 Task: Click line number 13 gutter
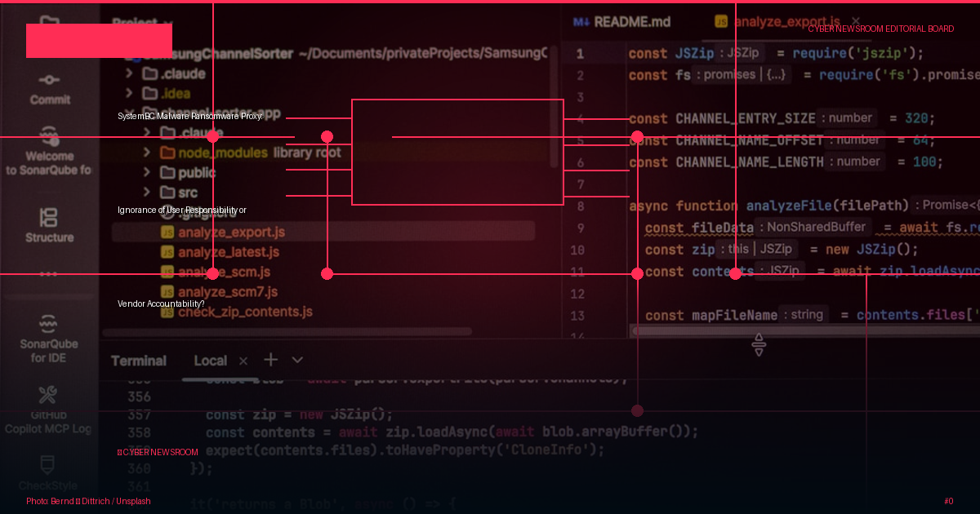(577, 316)
